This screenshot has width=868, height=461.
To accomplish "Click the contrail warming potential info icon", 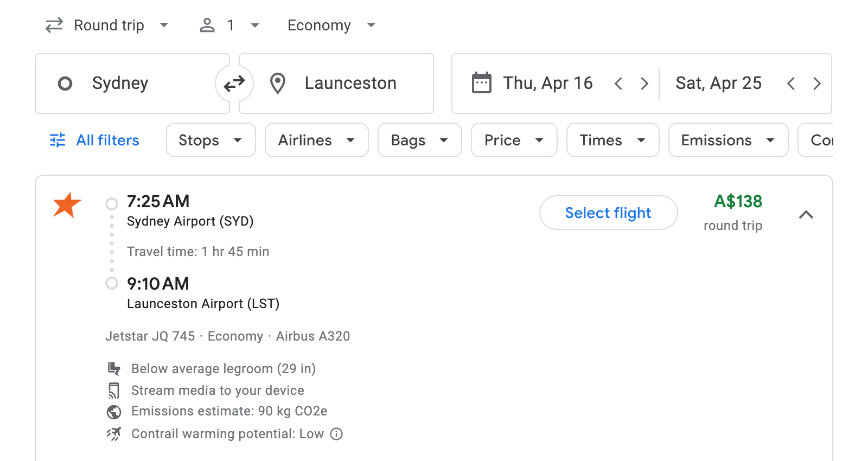I will pyautogui.click(x=336, y=434).
